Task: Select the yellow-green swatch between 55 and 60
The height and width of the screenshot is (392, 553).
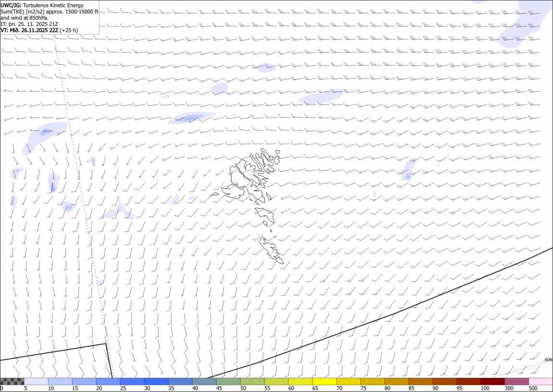Action: (276, 381)
